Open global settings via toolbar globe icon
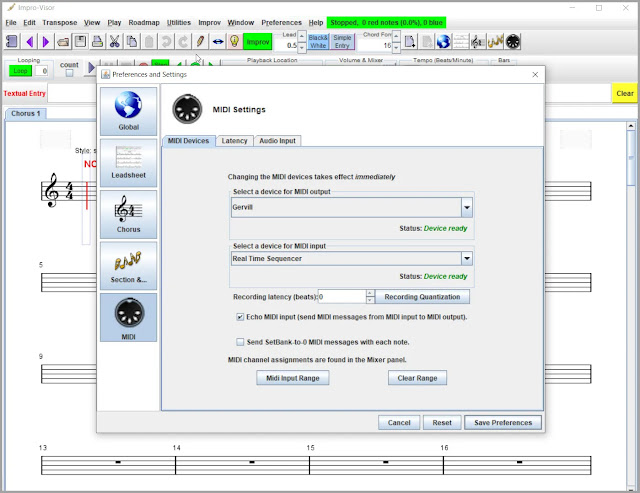The width and height of the screenshot is (640, 493). 444,42
